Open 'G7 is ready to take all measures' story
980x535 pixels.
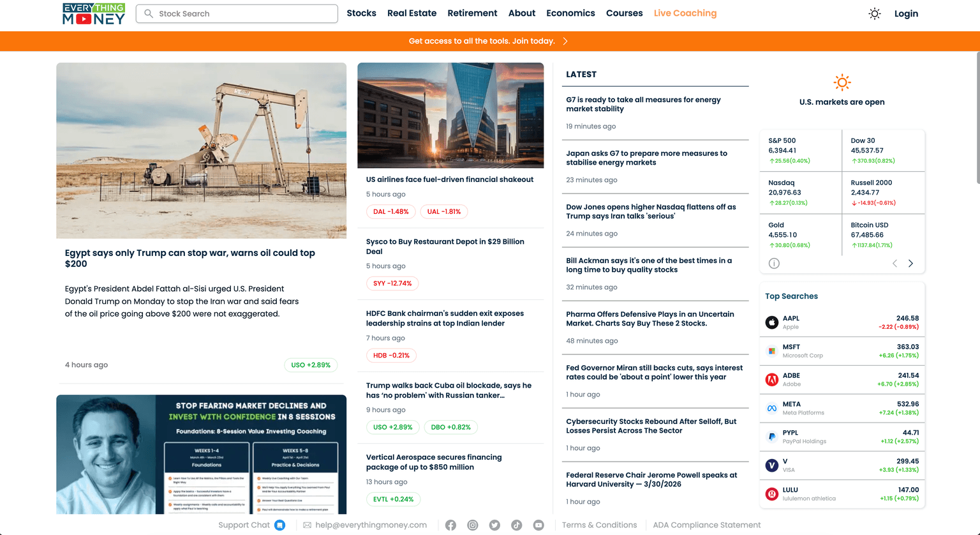(643, 104)
